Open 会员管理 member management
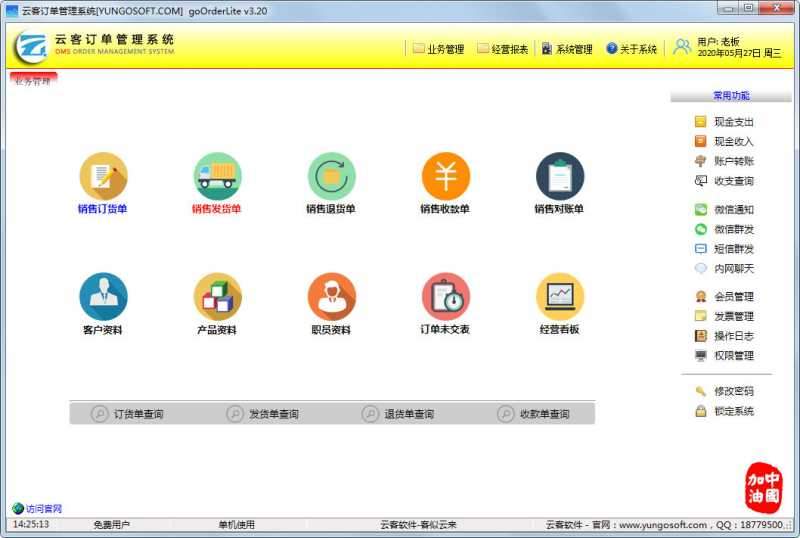The image size is (800, 538). pos(724,297)
